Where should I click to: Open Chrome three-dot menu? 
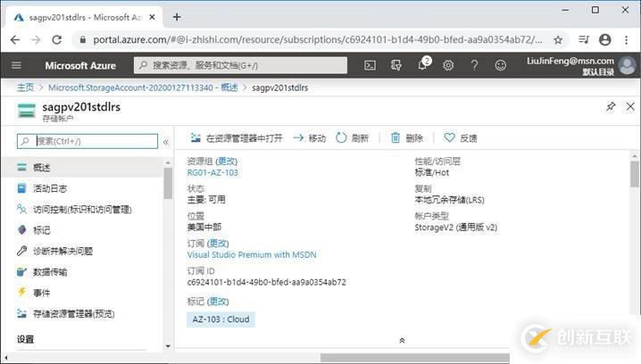click(x=627, y=39)
